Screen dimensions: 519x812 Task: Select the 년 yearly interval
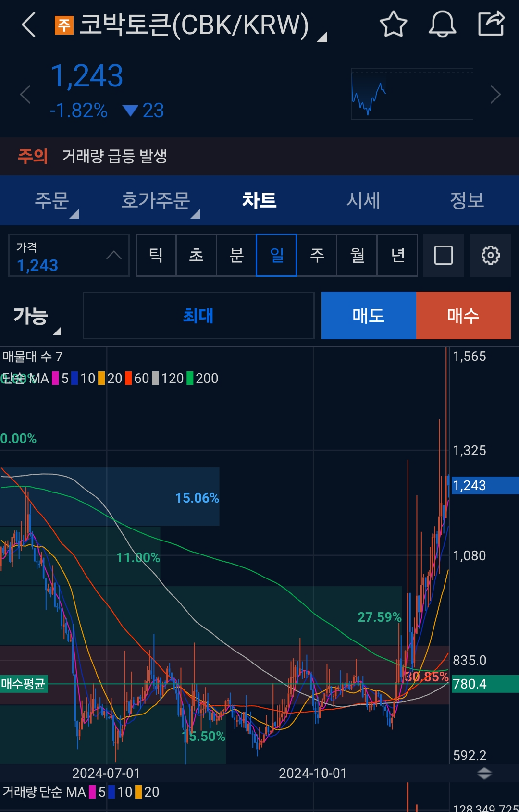click(x=397, y=255)
